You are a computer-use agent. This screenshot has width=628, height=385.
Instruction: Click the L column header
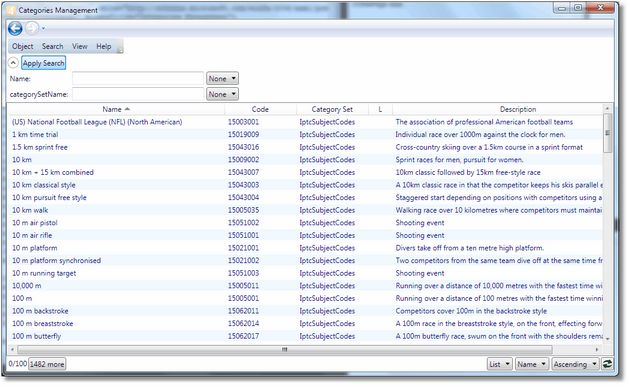pyautogui.click(x=380, y=109)
